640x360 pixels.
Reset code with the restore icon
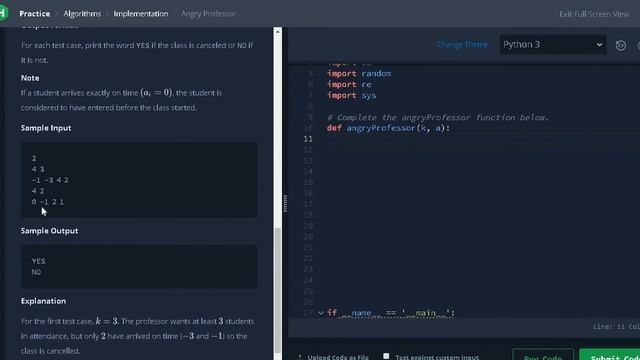coord(620,45)
